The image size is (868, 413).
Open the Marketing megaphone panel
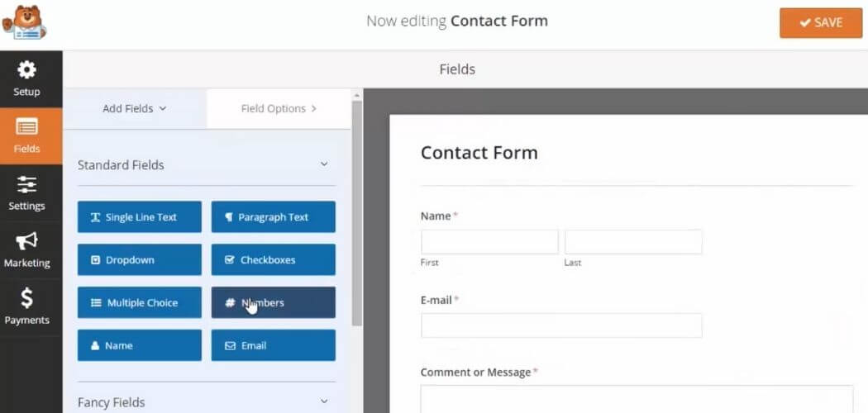click(27, 250)
